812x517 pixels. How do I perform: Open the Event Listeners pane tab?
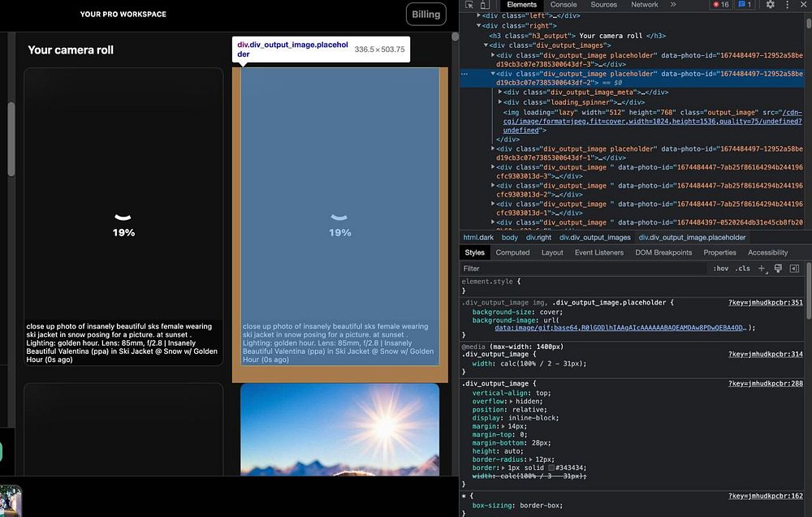599,252
